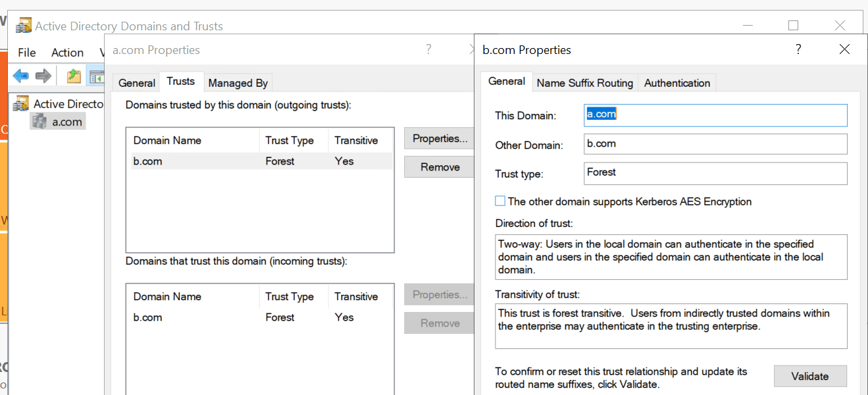Click the help button in b.com Properties
The width and height of the screenshot is (868, 395).
(798, 49)
